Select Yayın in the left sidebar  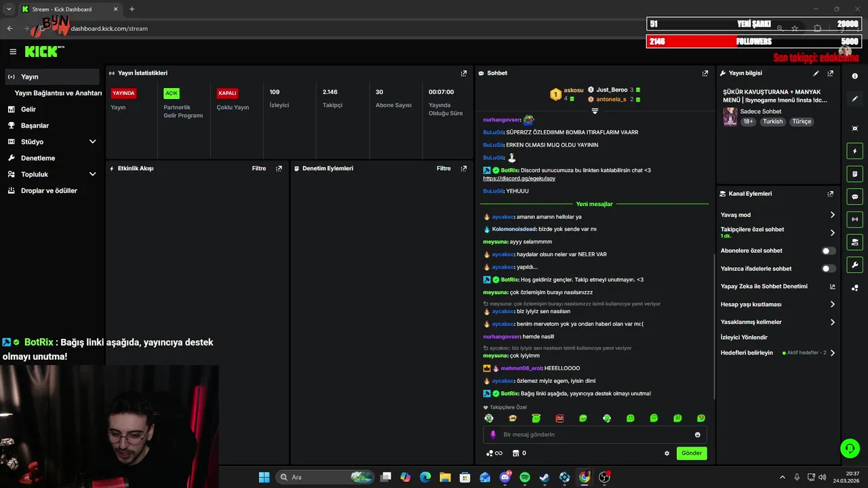pyautogui.click(x=52, y=77)
